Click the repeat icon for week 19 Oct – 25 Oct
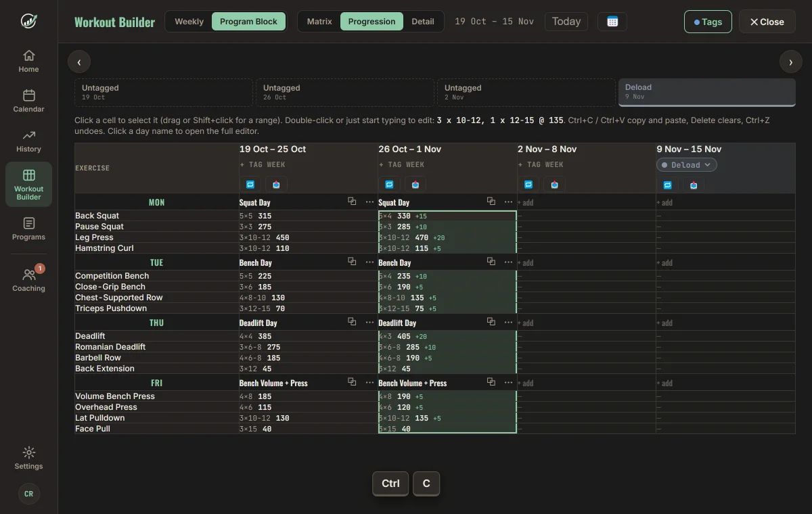The height and width of the screenshot is (514, 812). [250, 184]
